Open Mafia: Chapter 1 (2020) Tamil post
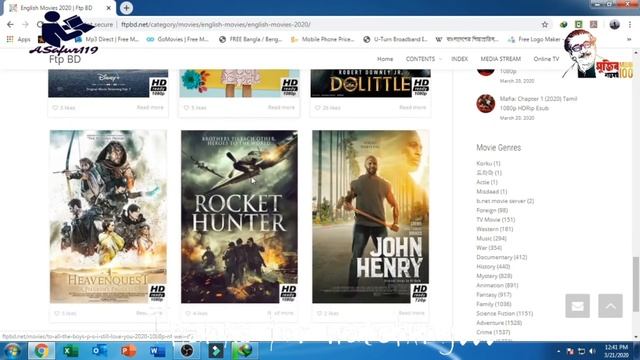This screenshot has width=640, height=360. (538, 103)
